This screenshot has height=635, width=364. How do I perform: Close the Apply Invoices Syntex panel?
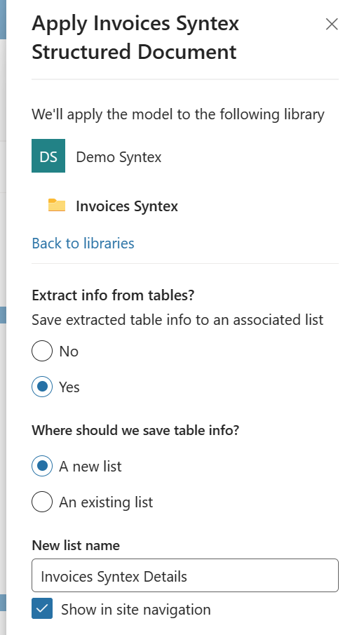point(332,25)
